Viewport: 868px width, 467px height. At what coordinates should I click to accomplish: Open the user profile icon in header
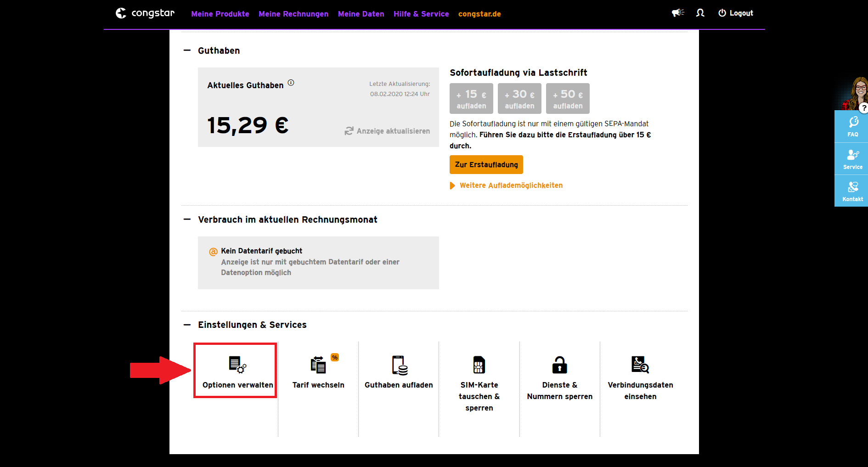[700, 13]
